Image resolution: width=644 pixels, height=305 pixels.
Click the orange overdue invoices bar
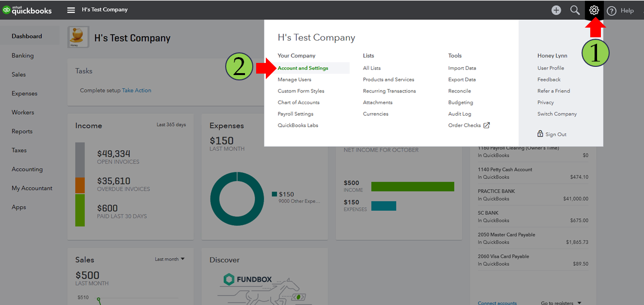point(80,186)
